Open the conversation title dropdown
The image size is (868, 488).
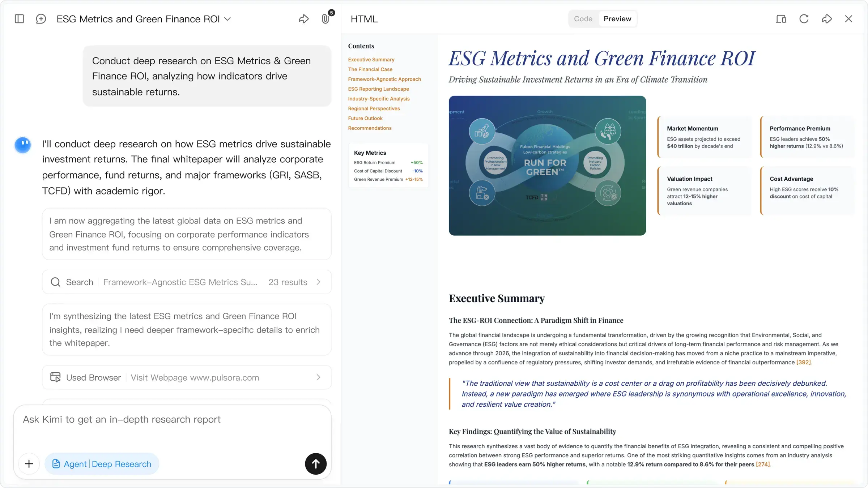pyautogui.click(x=227, y=19)
